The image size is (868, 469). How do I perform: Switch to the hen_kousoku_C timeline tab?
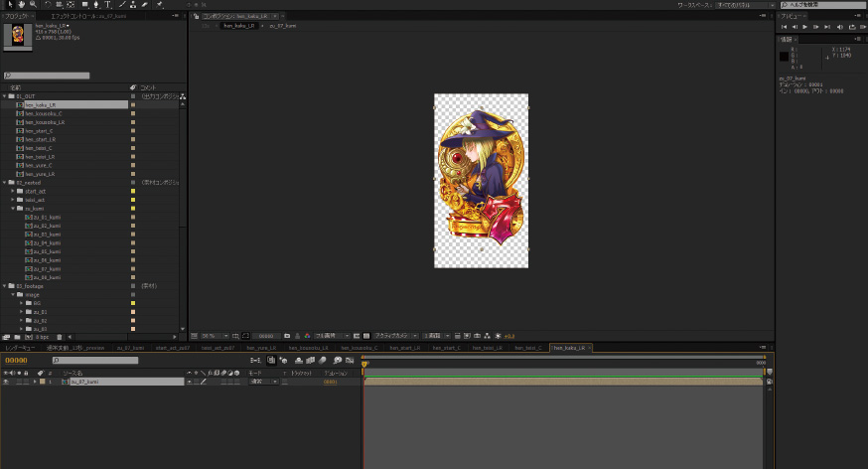click(x=360, y=348)
